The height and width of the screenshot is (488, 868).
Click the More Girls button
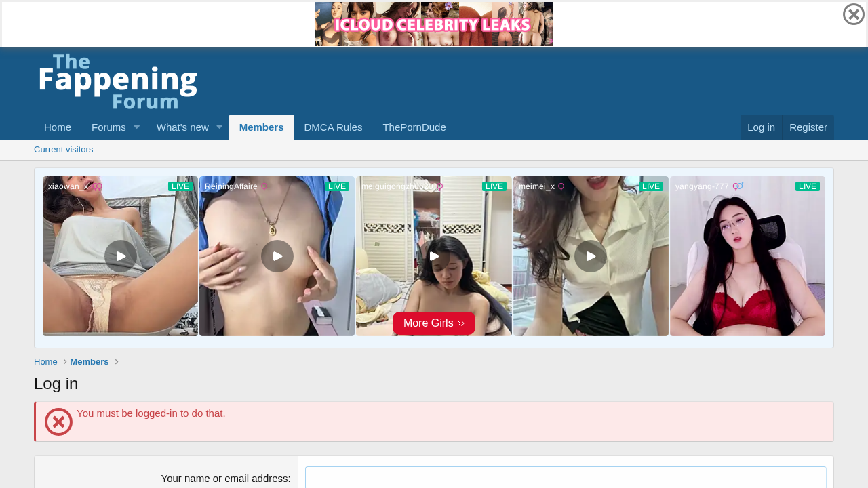click(x=434, y=323)
